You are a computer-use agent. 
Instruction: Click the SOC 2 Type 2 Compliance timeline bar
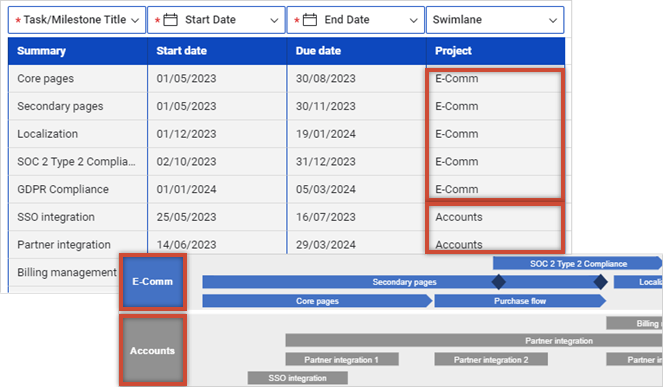(577, 263)
